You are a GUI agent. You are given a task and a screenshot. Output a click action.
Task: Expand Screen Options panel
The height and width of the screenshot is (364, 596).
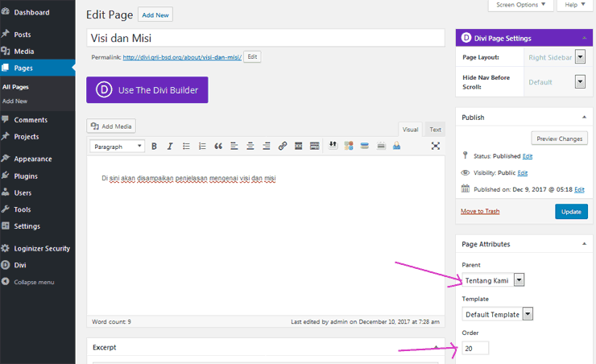[520, 5]
